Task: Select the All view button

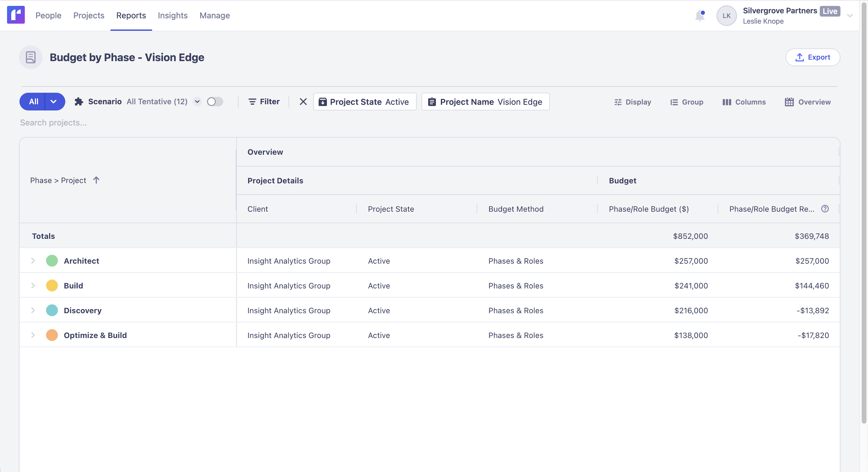Action: pos(32,102)
